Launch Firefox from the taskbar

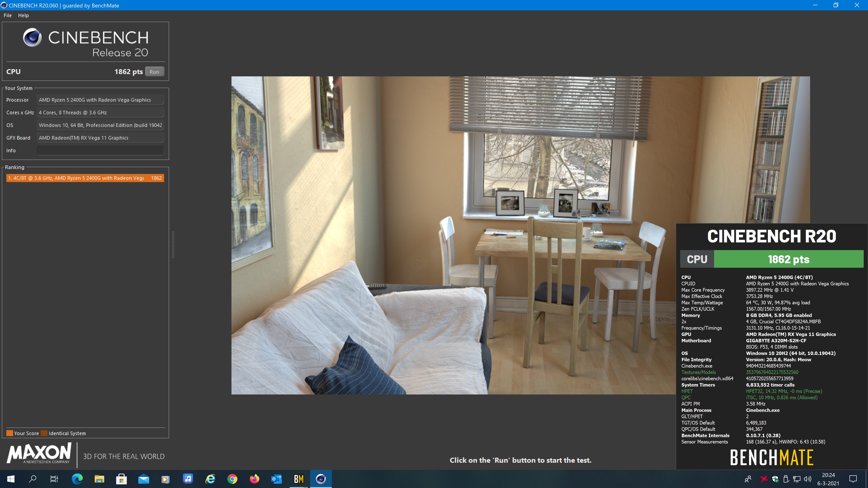(254, 479)
